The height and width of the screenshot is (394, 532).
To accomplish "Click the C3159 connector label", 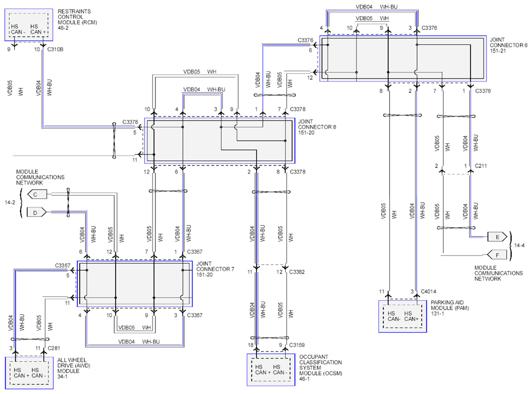I will pos(297,345).
